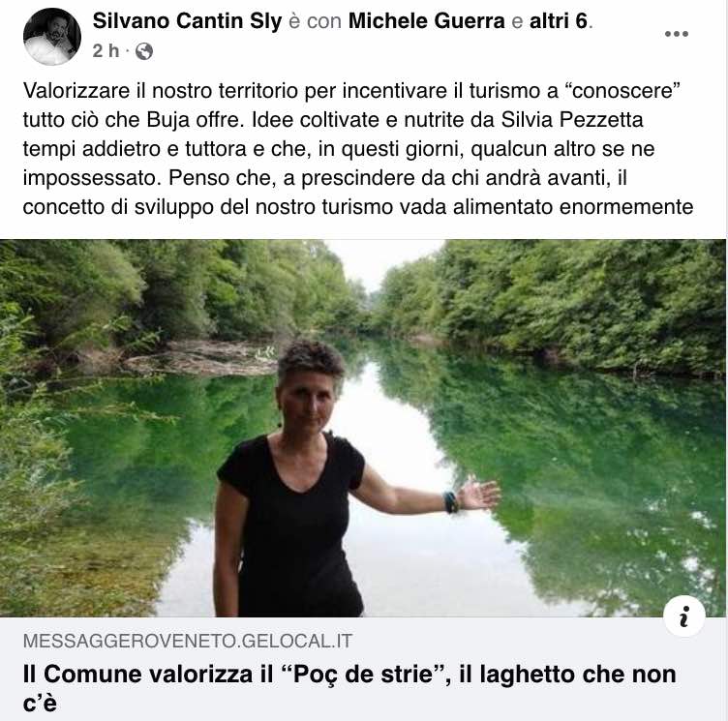Click the word 'enormemente' ending the post
The image size is (728, 721).
pos(626,207)
